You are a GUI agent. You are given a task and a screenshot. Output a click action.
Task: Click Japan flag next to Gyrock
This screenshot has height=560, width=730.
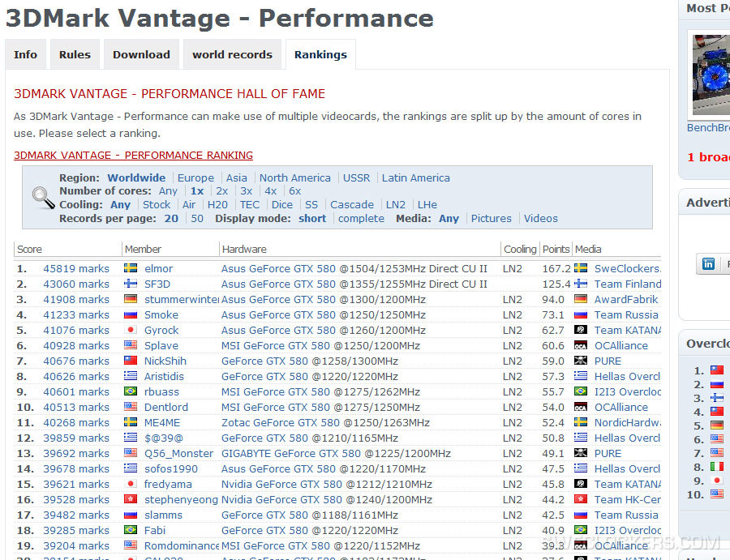click(131, 330)
